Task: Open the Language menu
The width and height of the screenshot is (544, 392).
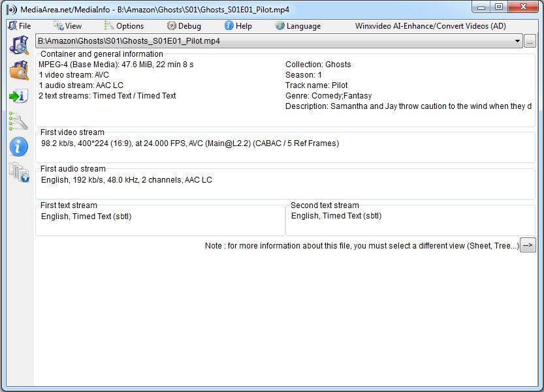Action: (x=298, y=26)
